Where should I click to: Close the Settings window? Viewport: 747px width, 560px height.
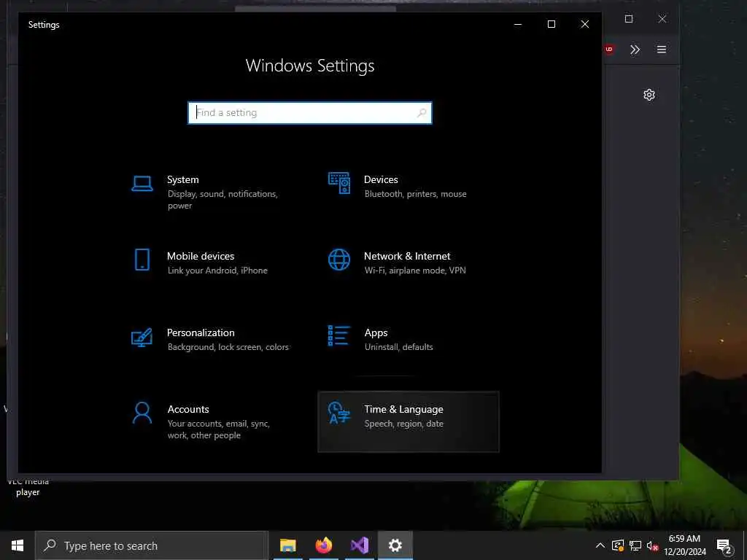click(584, 24)
